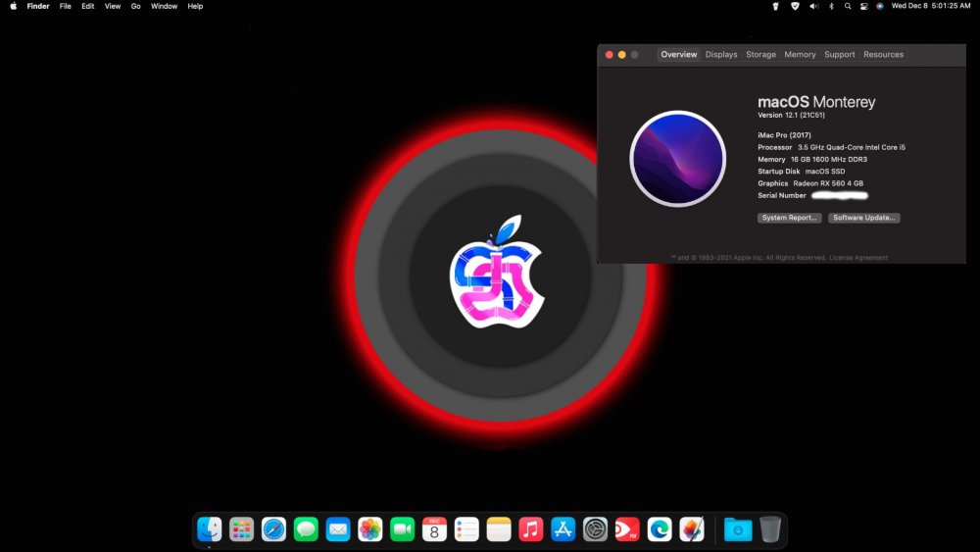Open the Apple menu
980x552 pixels.
coord(13,6)
